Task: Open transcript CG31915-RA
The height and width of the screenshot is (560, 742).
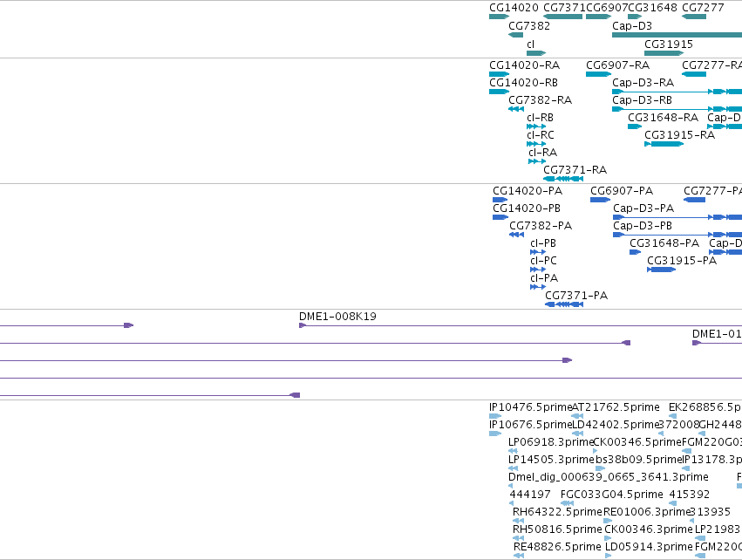Action: click(664, 145)
